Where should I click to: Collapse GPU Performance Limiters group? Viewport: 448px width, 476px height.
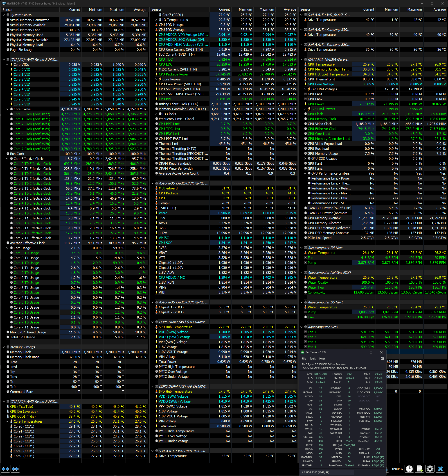coord(305,173)
